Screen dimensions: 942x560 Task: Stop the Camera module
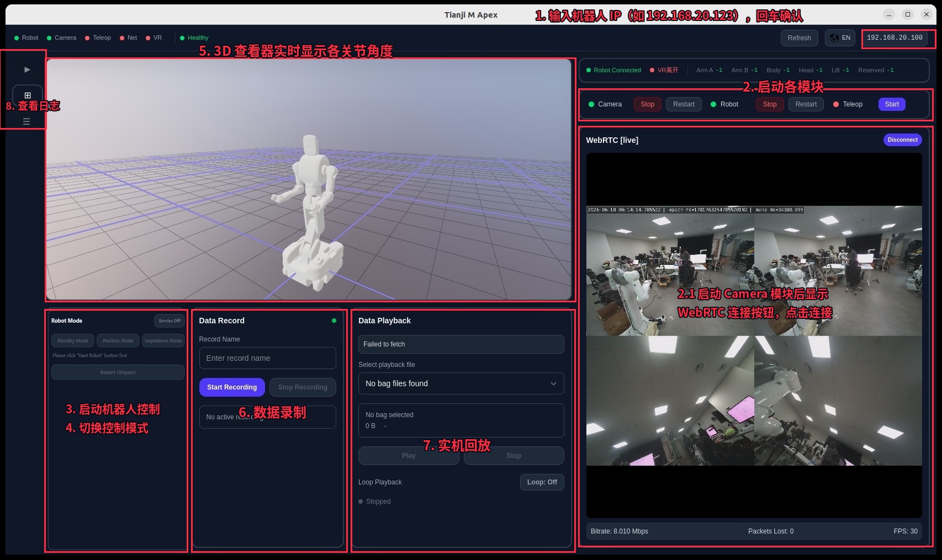point(648,104)
